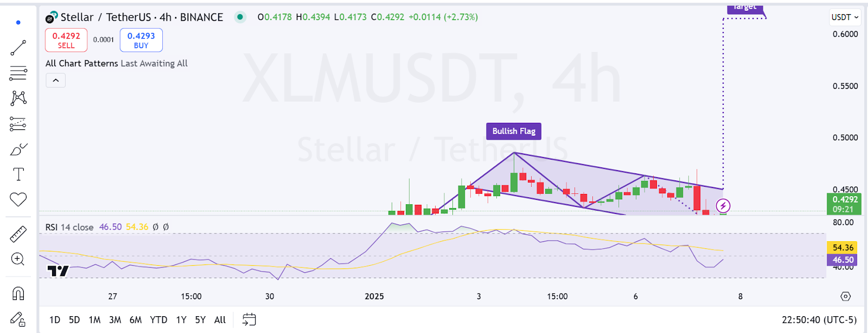This screenshot has width=868, height=333.
Task: Click the blue 0.4293 BUY button
Action: click(x=141, y=40)
